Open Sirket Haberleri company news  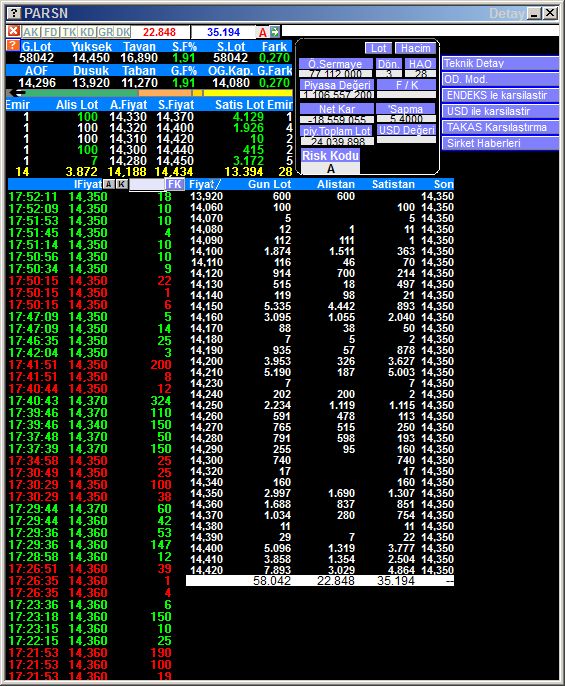[x=501, y=143]
